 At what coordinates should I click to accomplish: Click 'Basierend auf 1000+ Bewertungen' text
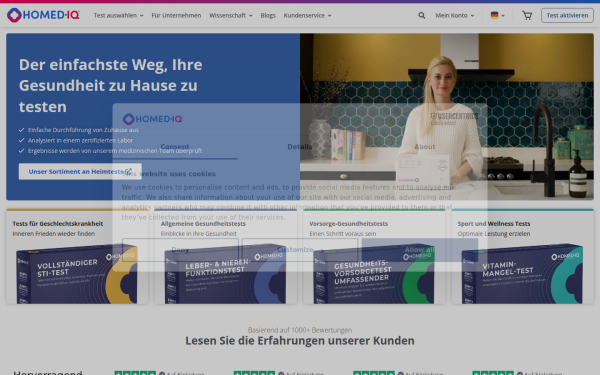[x=300, y=330]
